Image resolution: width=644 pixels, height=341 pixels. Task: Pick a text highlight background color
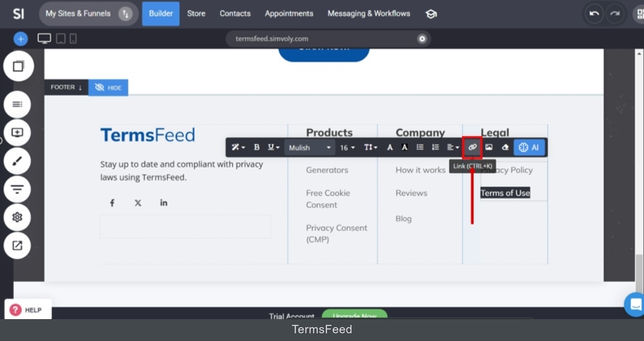[x=404, y=147]
